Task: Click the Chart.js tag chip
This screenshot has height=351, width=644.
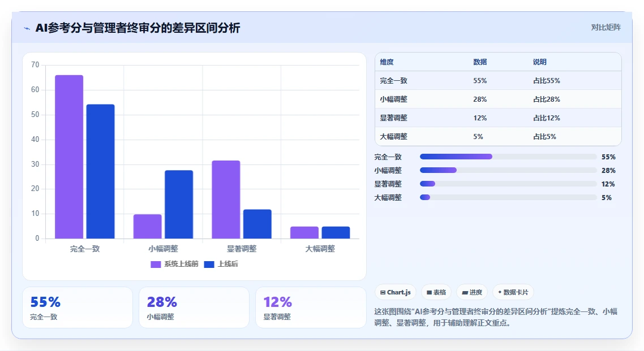Action: tap(396, 292)
